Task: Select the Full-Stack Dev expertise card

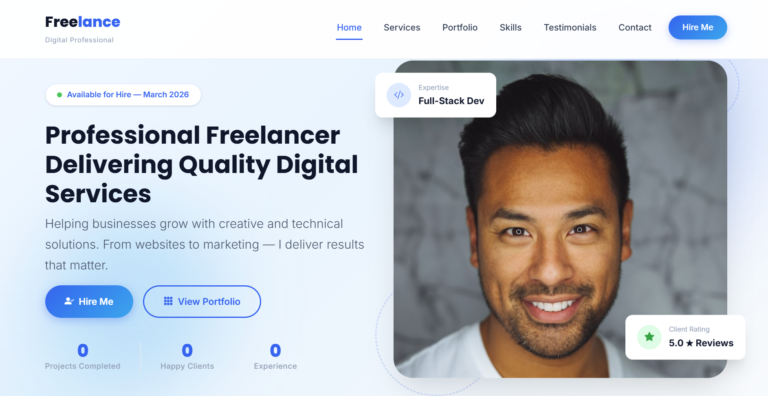Action: 435,95
